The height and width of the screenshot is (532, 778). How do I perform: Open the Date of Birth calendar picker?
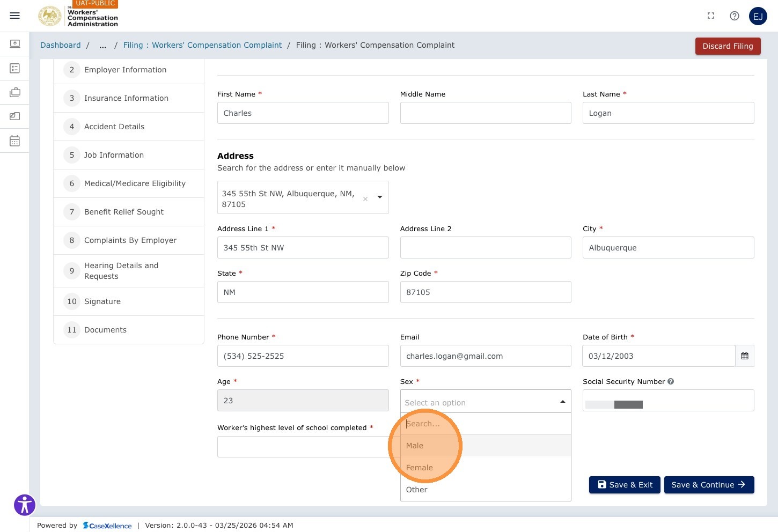click(x=745, y=356)
